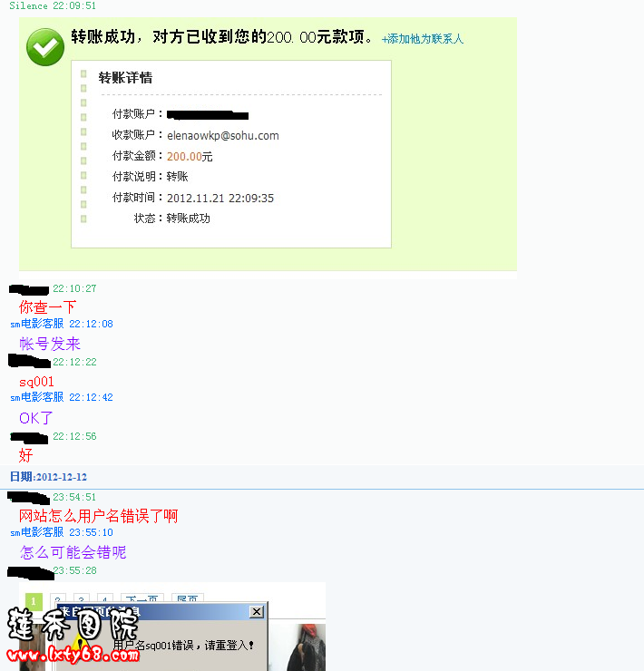
Task: Click the message text sq001
Action: [x=36, y=382]
